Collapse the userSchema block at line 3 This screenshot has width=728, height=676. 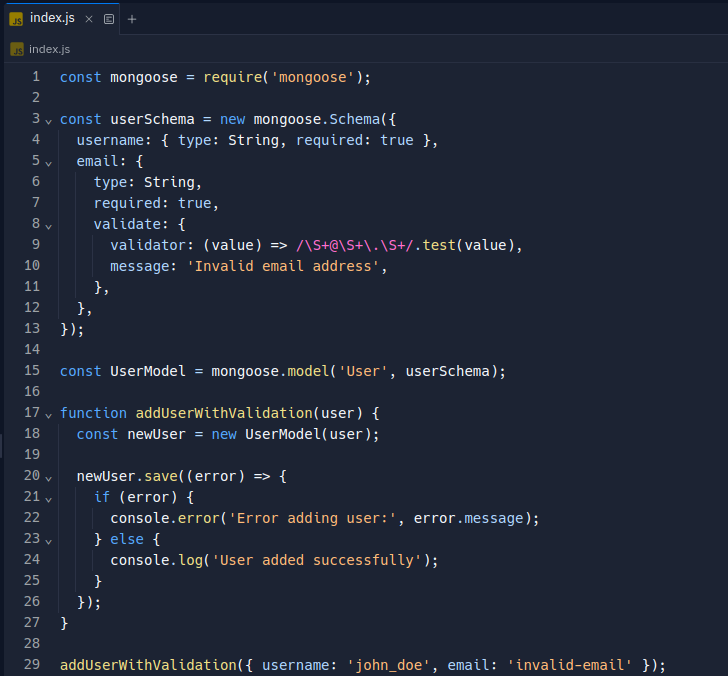coord(48,122)
